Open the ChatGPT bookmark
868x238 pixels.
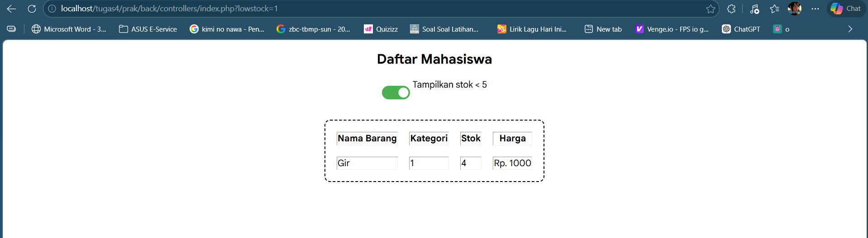pyautogui.click(x=741, y=29)
